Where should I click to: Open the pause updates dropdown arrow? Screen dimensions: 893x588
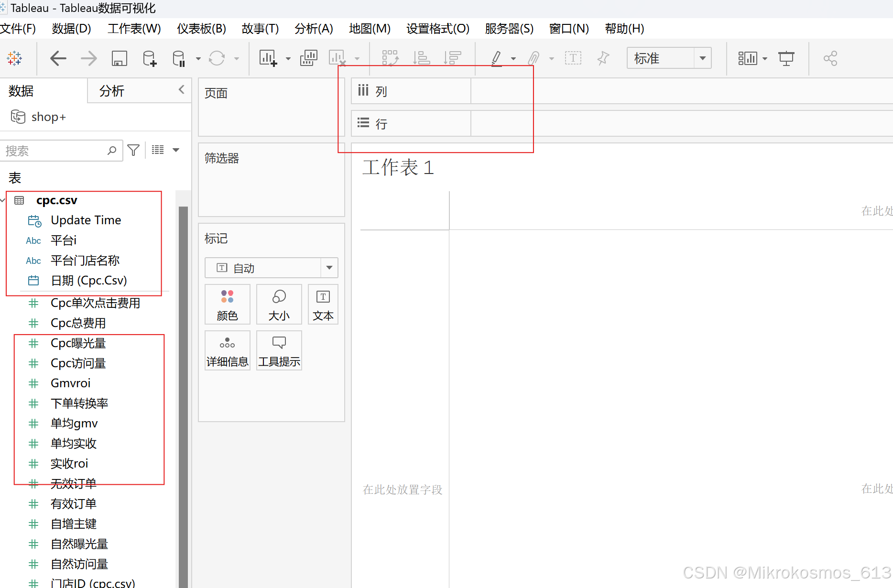[x=198, y=59]
